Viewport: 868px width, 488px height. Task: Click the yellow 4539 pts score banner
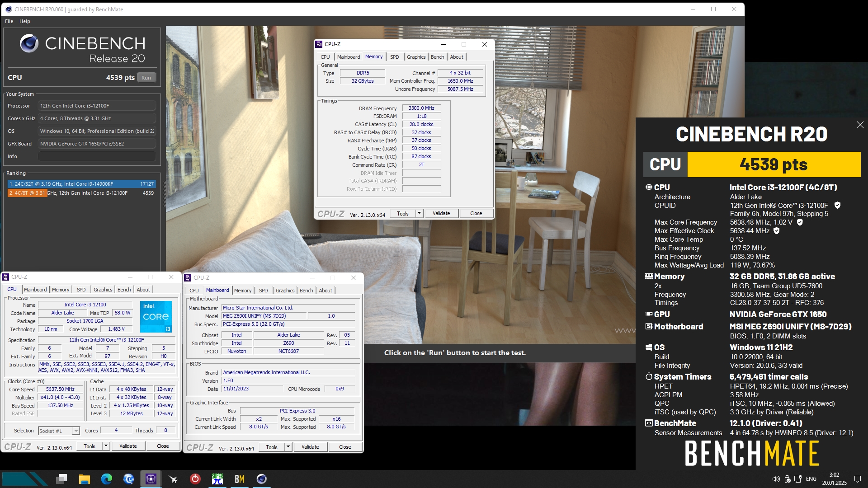coord(774,164)
